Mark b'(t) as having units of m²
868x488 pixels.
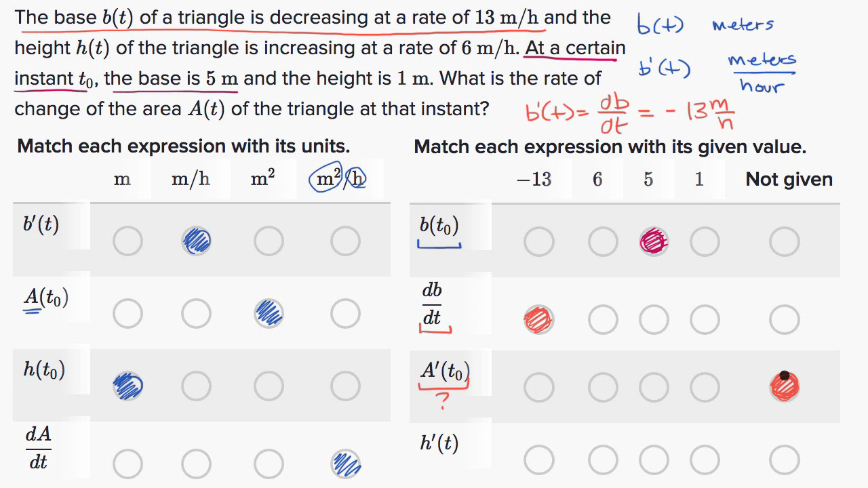268,240
